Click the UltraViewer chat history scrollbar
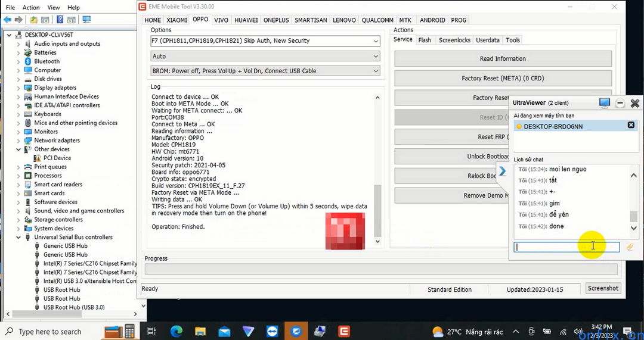644x340 pixels. (x=634, y=216)
